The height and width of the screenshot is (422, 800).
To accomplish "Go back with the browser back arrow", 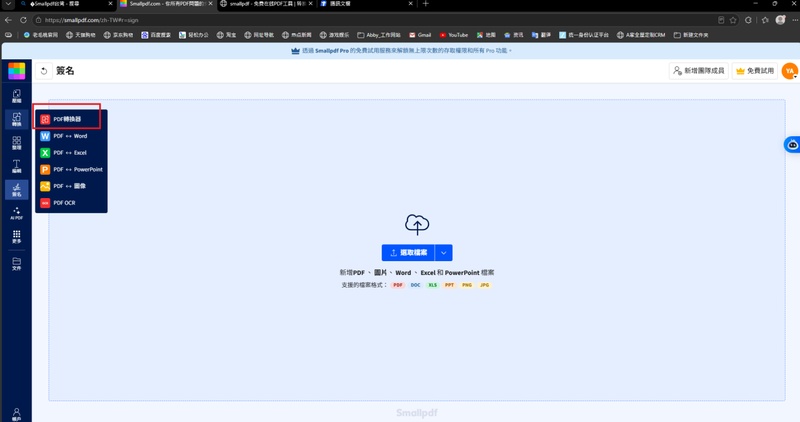I will coord(8,20).
